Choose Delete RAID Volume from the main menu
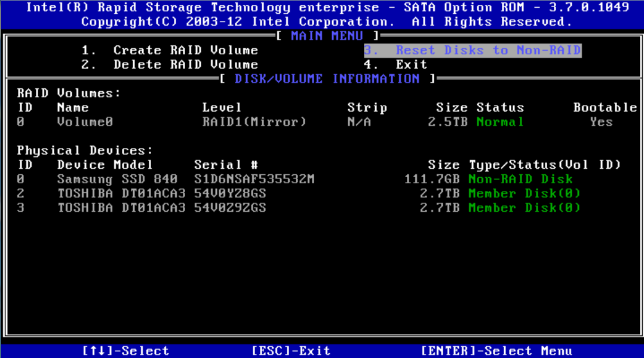The height and width of the screenshot is (358, 644). (170, 64)
